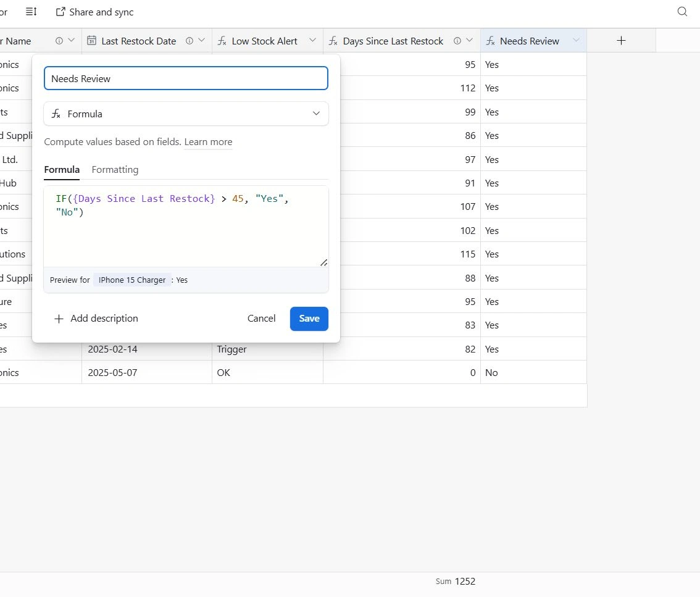Viewport: 700px width, 597px height.
Task: Switch to the Formatting tab
Action: pyautogui.click(x=115, y=169)
